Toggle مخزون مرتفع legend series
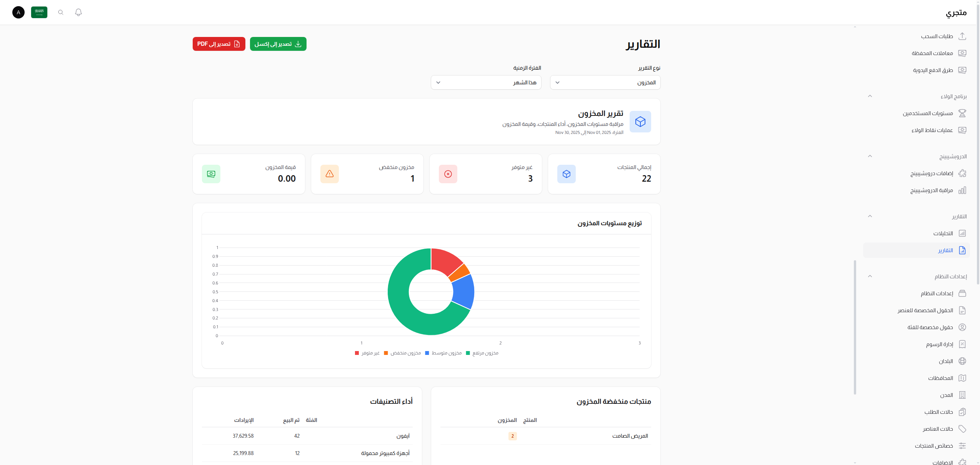The image size is (980, 465). [x=482, y=353]
